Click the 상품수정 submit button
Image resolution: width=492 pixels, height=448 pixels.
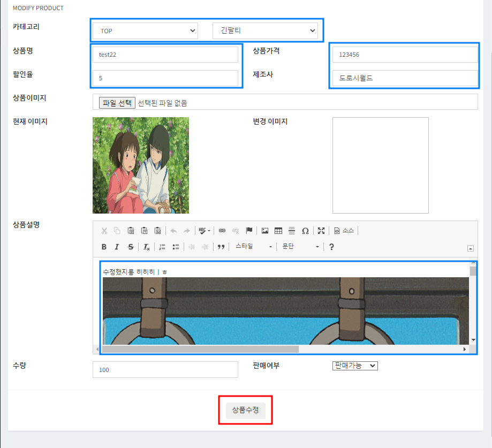pos(245,410)
